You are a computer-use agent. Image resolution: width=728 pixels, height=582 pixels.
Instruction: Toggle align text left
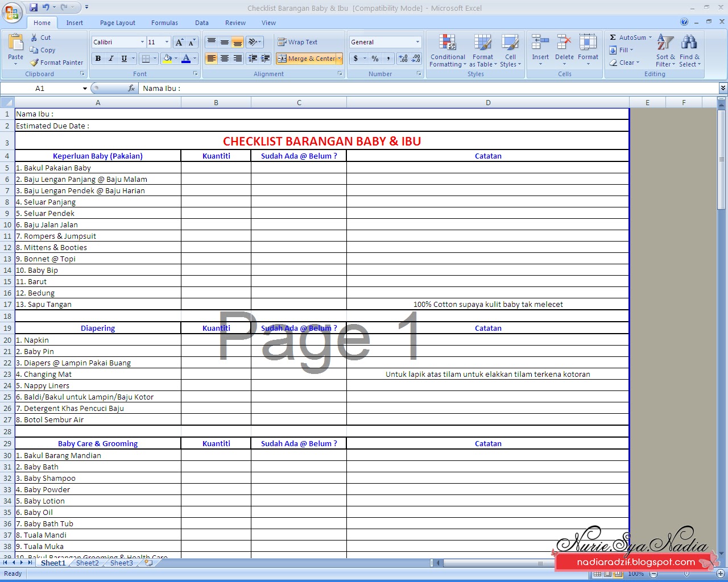click(x=212, y=59)
